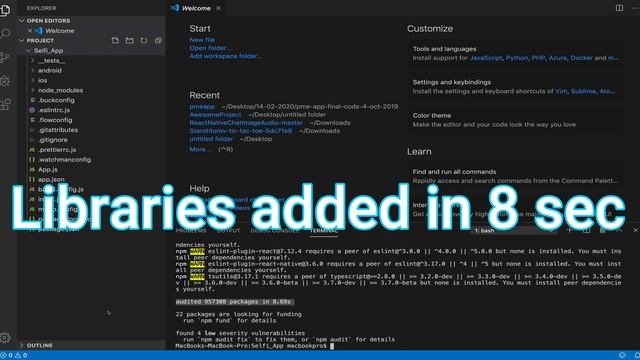Screen dimensions: 640x360
Task: Click the feedback smiley in status bar
Action: 622,356
